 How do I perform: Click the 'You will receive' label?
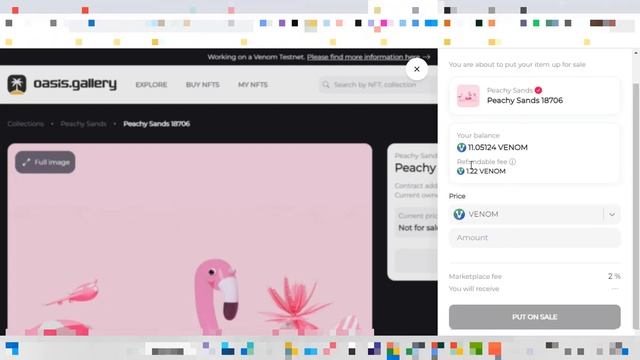click(x=474, y=289)
